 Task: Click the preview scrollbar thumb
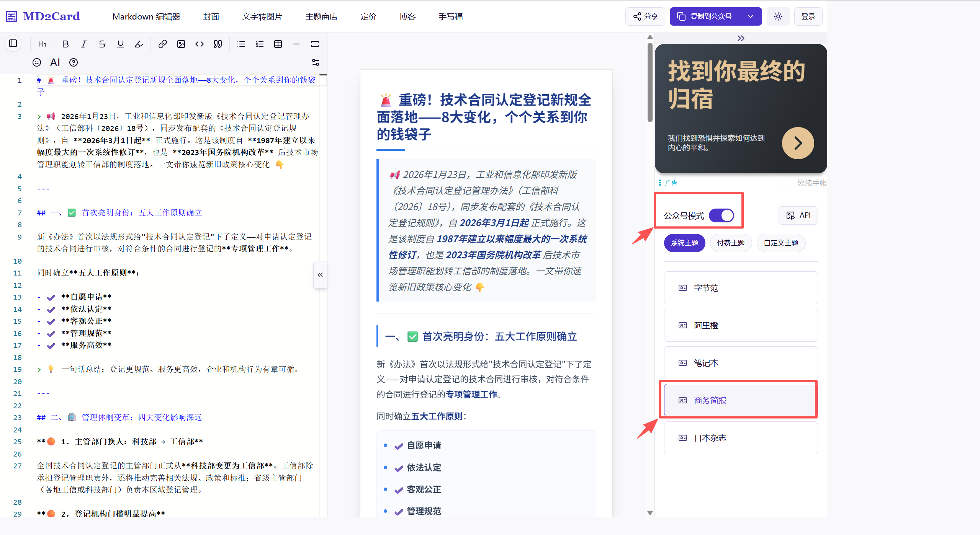coord(650,83)
